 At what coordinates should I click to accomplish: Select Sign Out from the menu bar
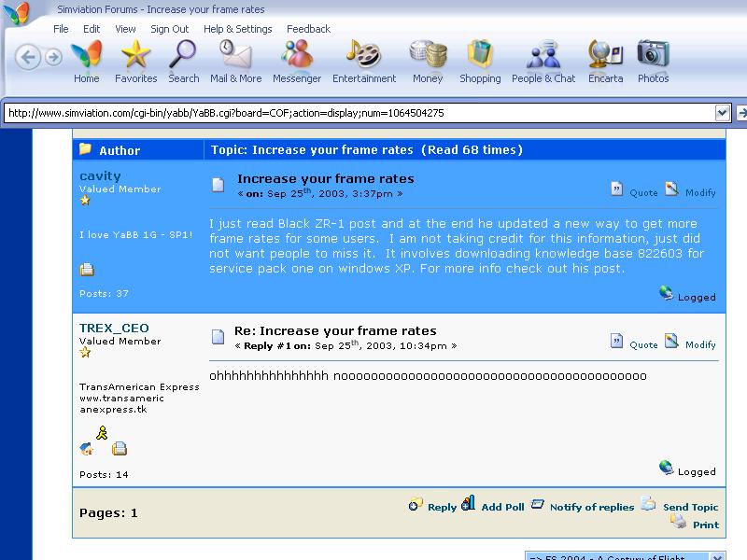[x=170, y=29]
